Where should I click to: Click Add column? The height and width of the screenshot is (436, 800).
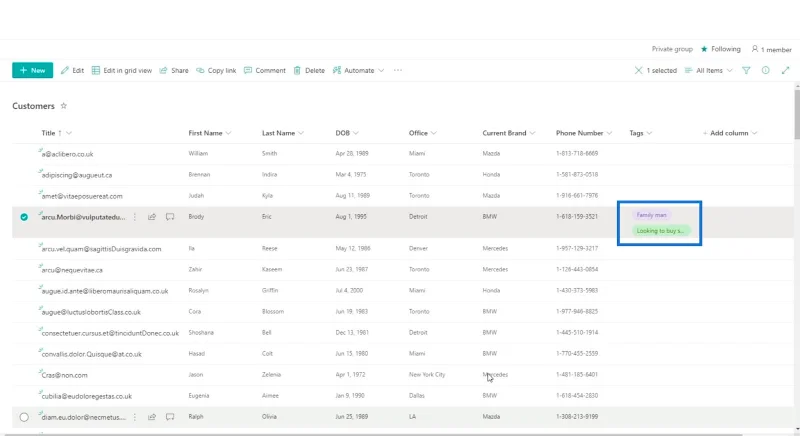[x=730, y=133]
